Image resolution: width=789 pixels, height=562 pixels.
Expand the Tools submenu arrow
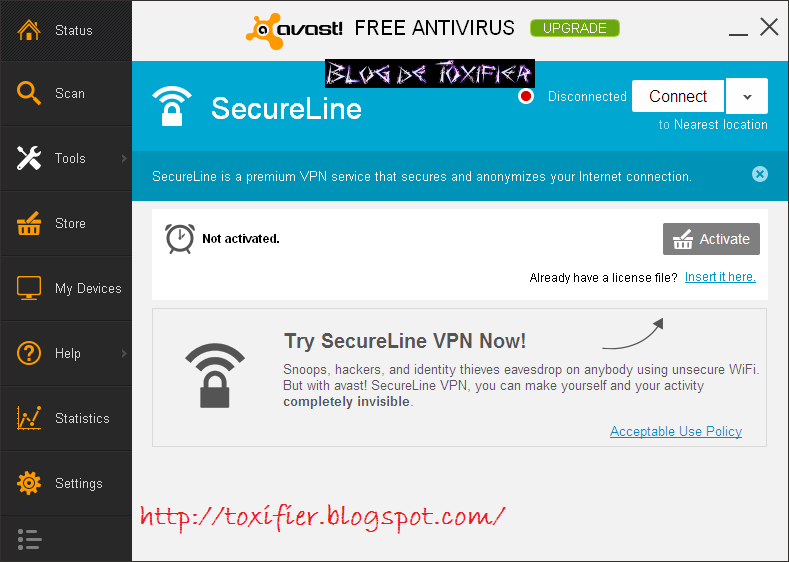tap(124, 158)
